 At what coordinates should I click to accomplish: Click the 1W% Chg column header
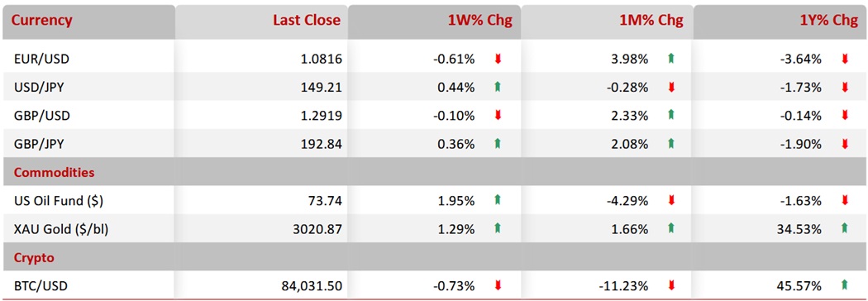(x=479, y=21)
